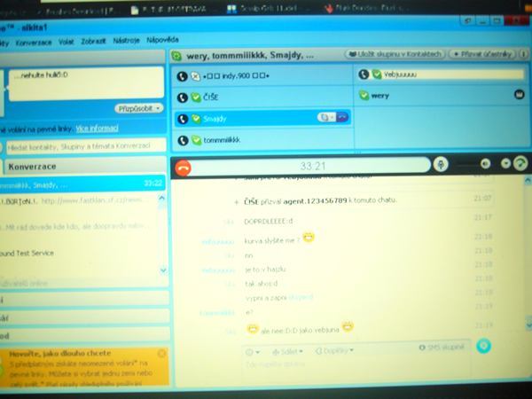
Task: Click the laughing emoticon after 'kurva slyšíte me ?'
Action: tap(309, 237)
